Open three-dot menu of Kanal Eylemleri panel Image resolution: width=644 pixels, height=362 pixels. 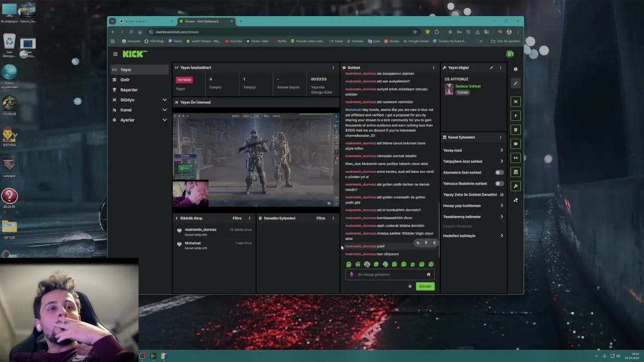(500, 137)
